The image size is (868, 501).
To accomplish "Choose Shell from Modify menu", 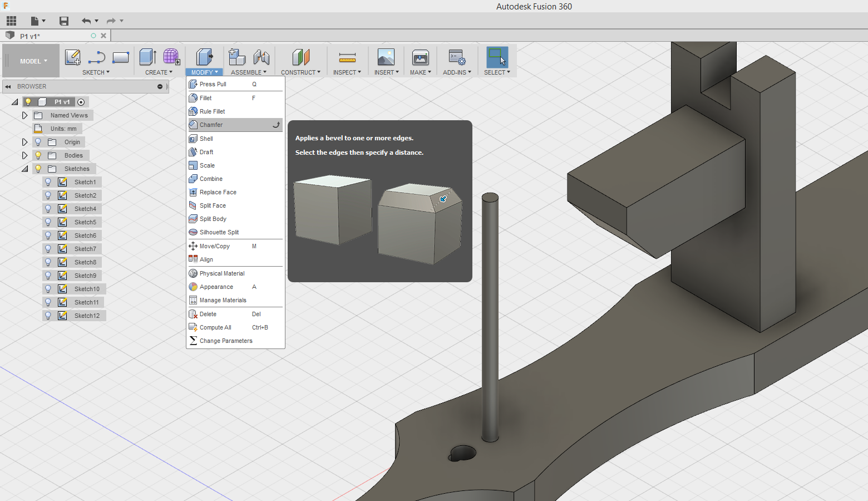I will click(235, 139).
